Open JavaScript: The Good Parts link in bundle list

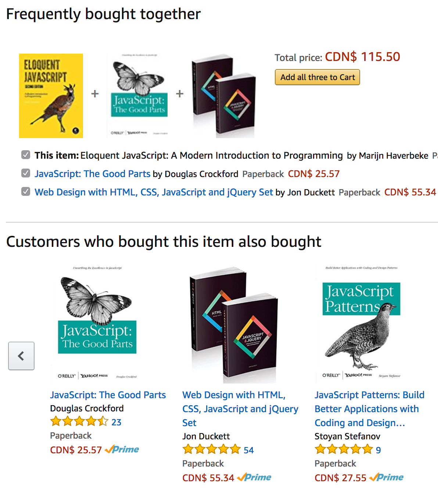click(x=93, y=174)
